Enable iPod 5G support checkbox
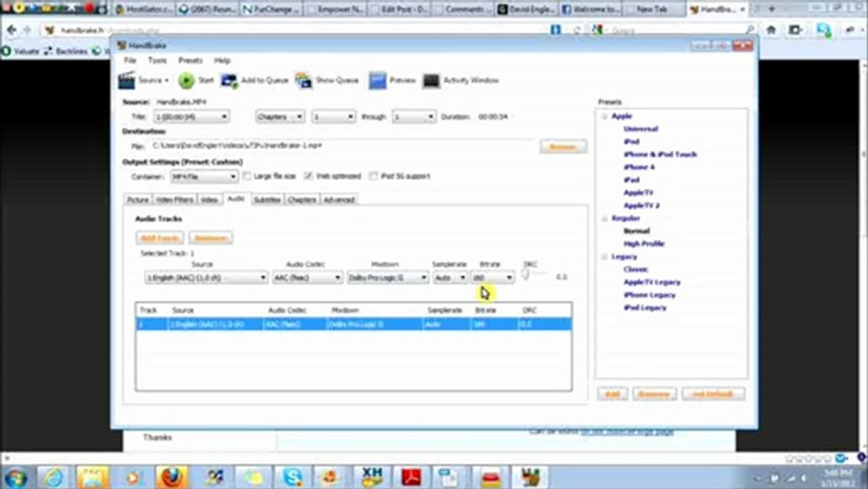Viewport: 868px width, 489px height. (373, 176)
